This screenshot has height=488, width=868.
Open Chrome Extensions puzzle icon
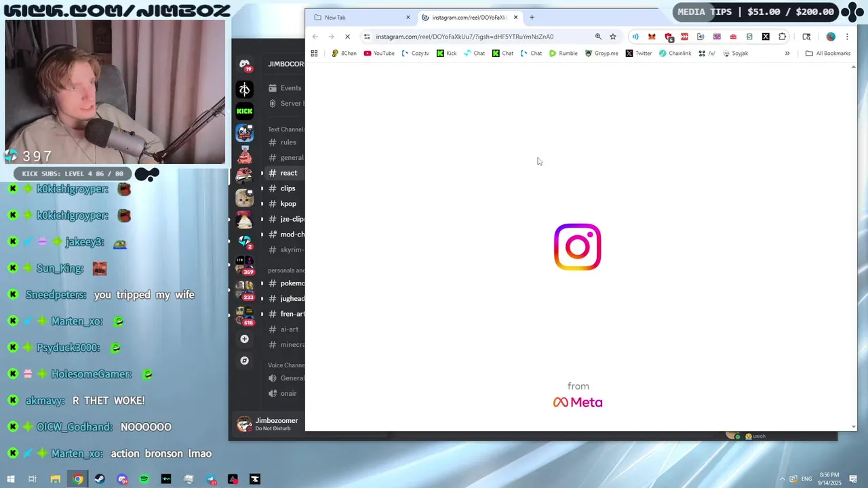pos(782,37)
